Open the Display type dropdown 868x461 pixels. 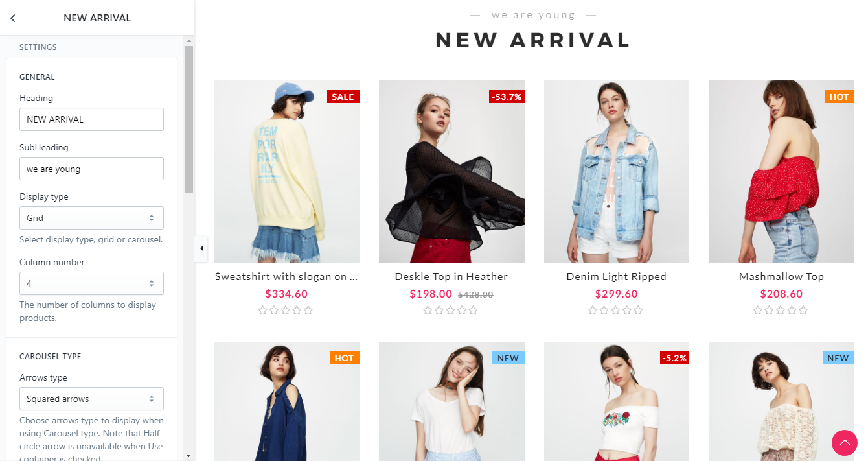[91, 218]
